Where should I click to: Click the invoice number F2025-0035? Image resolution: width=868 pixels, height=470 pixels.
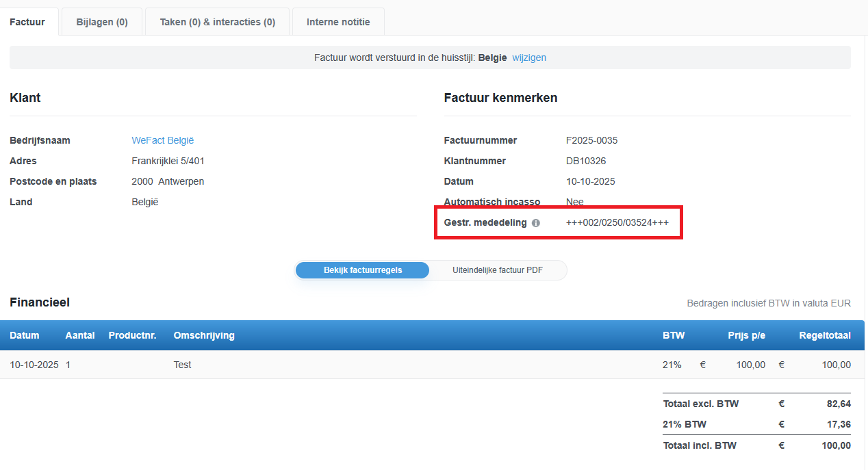(x=591, y=140)
